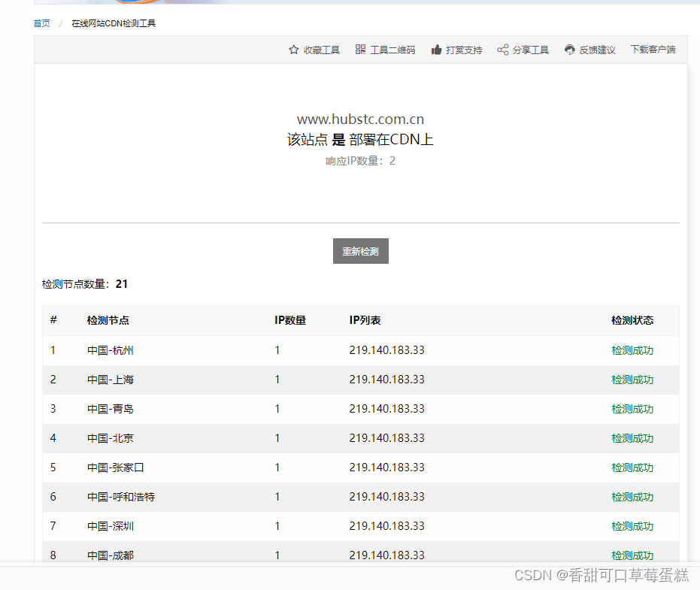This screenshot has height=590, width=700.
Task: Open 下载客户端 to download the client
Action: coord(653,50)
